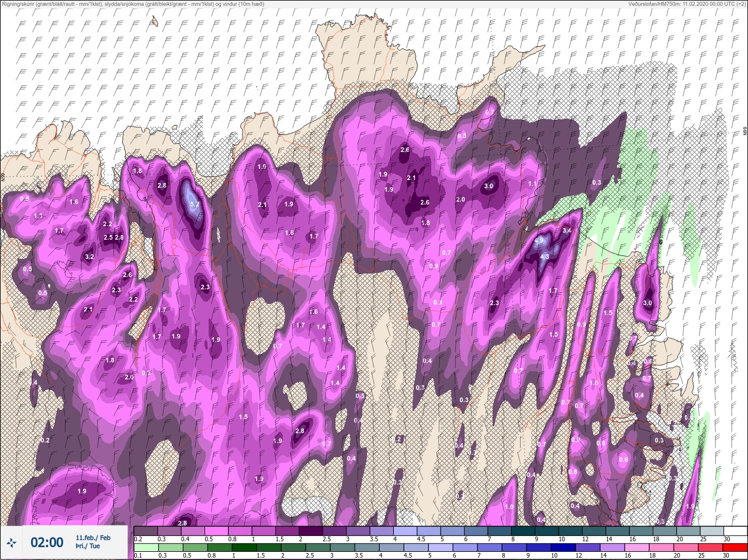
Task: Click the 4.3 precipitation value on map
Action: pyautogui.click(x=545, y=257)
